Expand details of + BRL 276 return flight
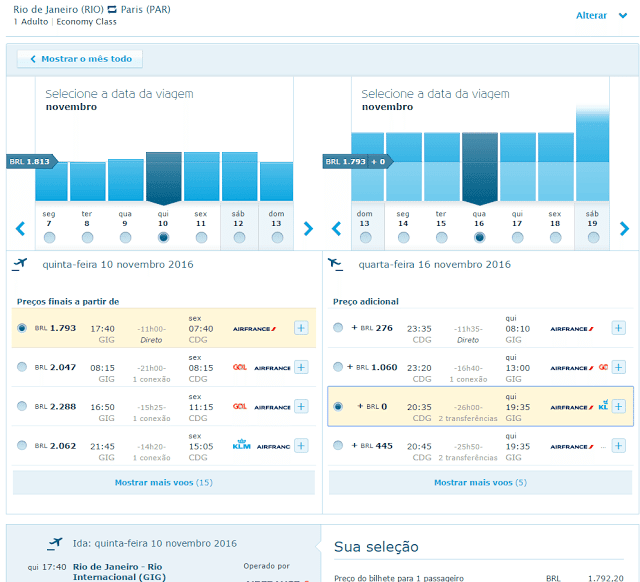The height and width of the screenshot is (582, 640). pyautogui.click(x=618, y=328)
